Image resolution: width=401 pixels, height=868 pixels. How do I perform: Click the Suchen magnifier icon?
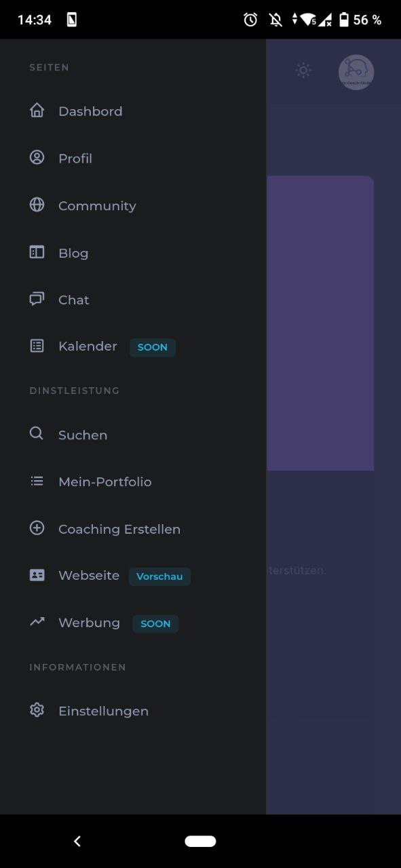tap(37, 433)
